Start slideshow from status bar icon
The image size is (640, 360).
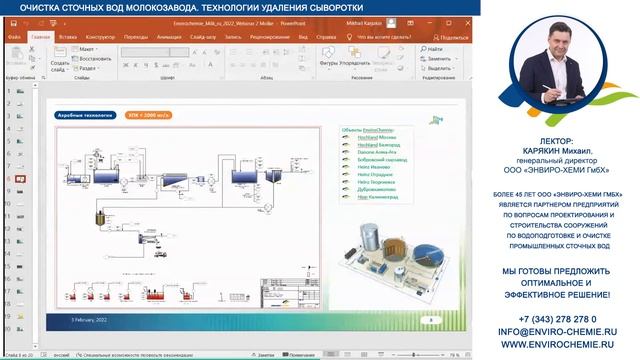(380, 355)
